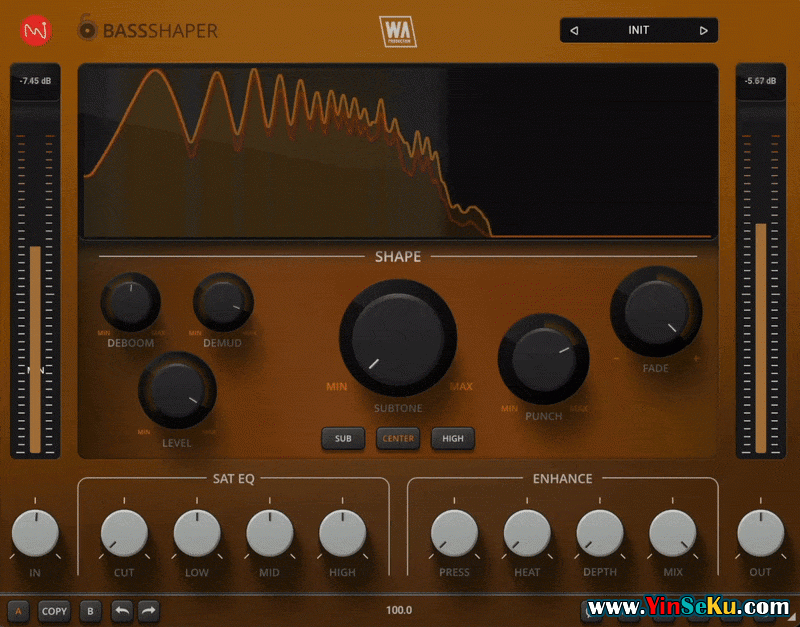This screenshot has height=627, width=800.
Task: Enable the SUB frequency mode
Action: point(343,438)
